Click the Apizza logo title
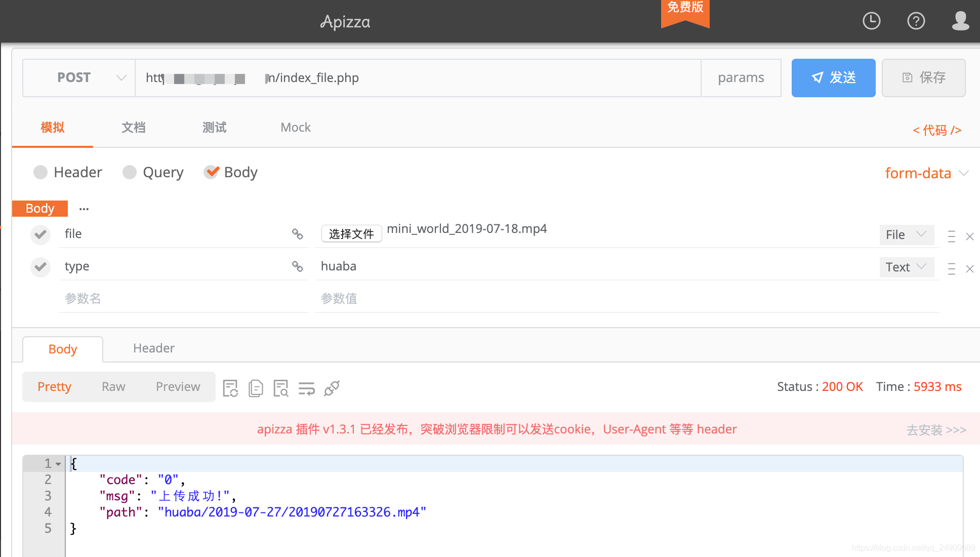 click(x=345, y=22)
